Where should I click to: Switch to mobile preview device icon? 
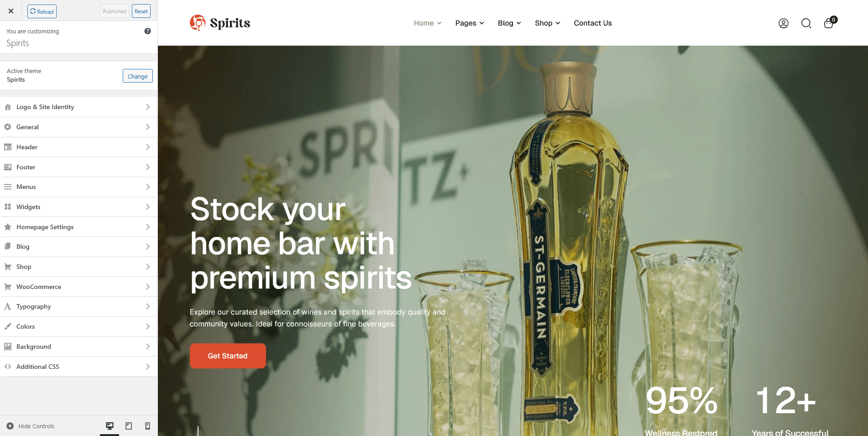pos(147,426)
